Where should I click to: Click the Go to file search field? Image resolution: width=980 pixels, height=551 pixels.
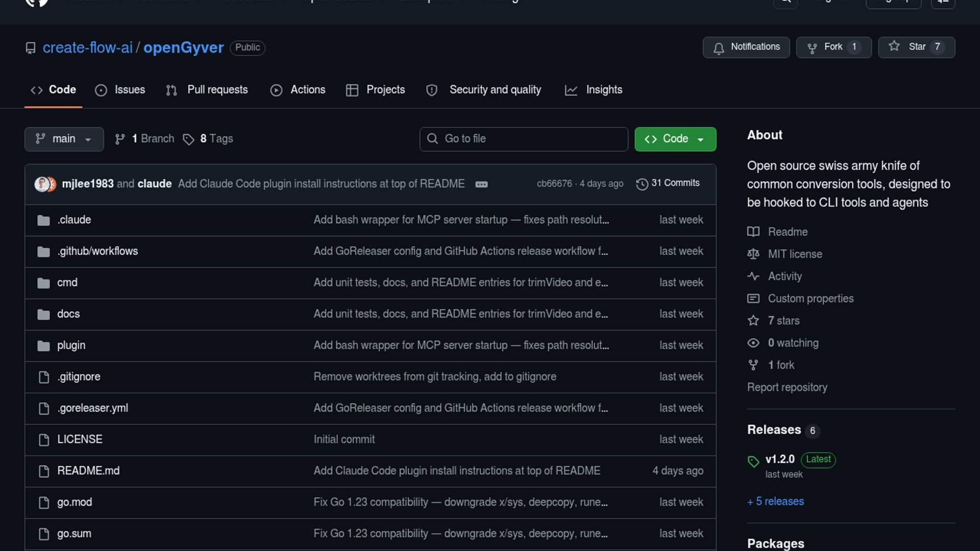click(x=524, y=139)
